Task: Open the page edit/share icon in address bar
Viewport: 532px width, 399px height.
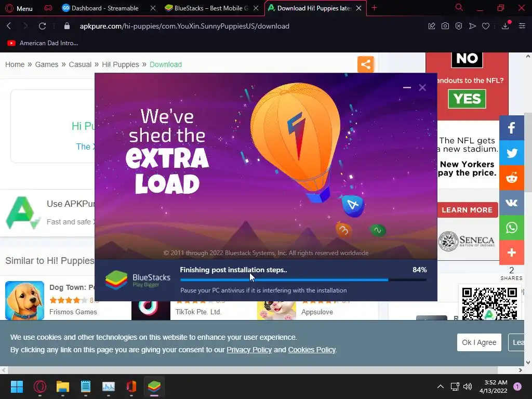Action: coord(432,26)
